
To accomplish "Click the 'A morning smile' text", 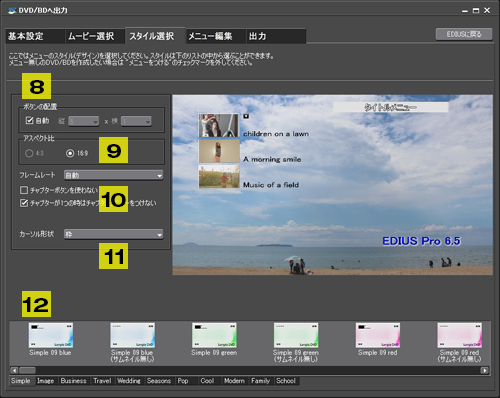I will 272,159.
